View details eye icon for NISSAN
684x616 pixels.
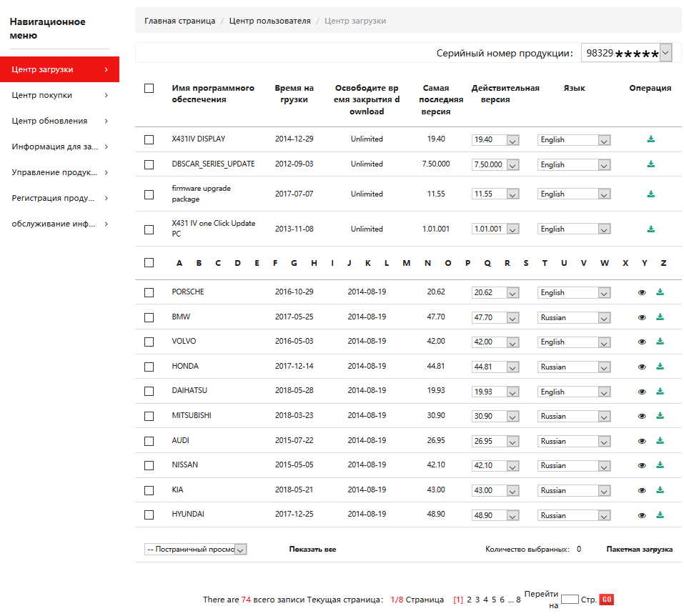pyautogui.click(x=642, y=465)
